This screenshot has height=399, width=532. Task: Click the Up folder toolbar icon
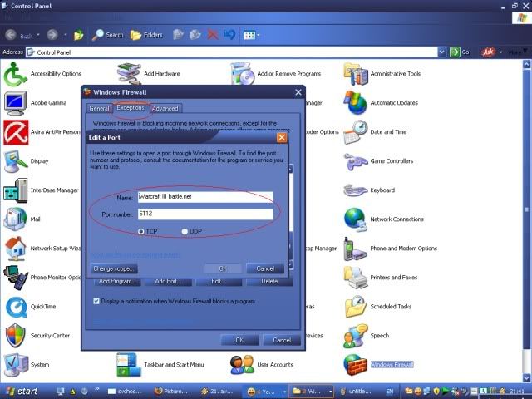click(79, 35)
